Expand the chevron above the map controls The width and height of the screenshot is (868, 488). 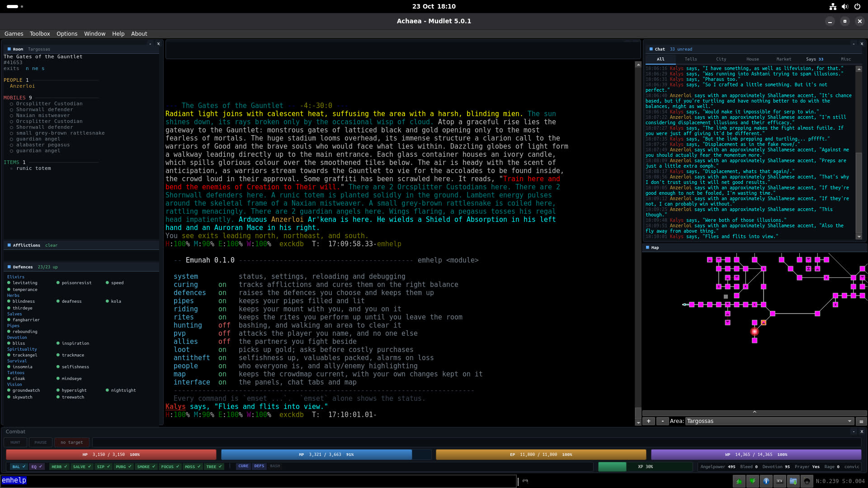(755, 412)
